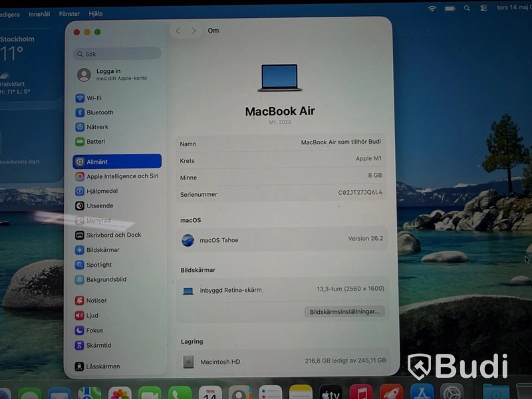Open Music from the Dock
The width and height of the screenshot is (532, 399).
[361, 392]
